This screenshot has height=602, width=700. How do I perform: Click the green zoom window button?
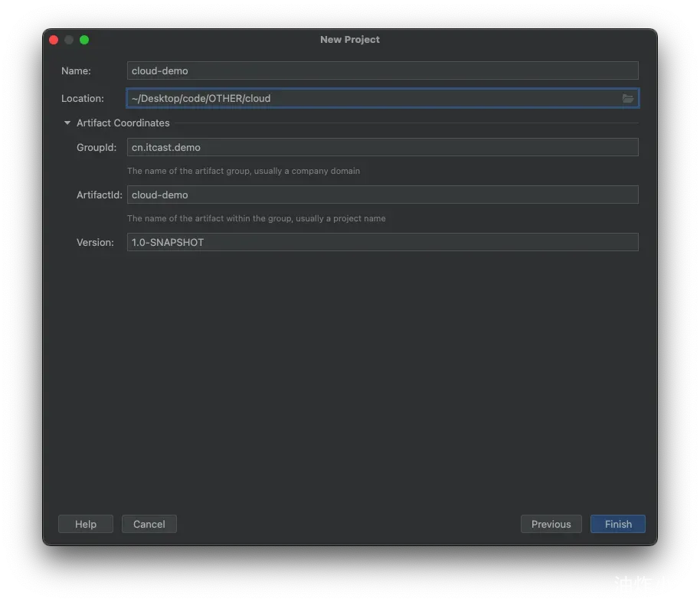click(84, 40)
